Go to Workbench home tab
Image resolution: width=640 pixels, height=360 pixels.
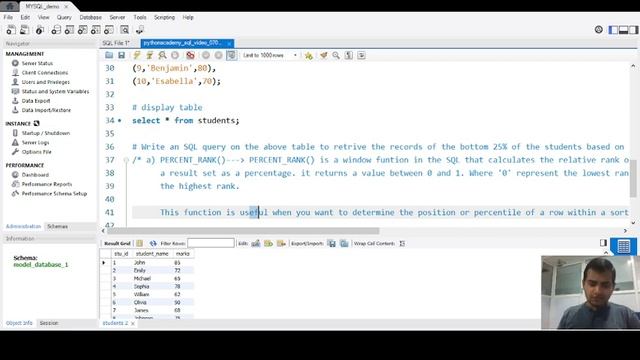click(9, 6)
